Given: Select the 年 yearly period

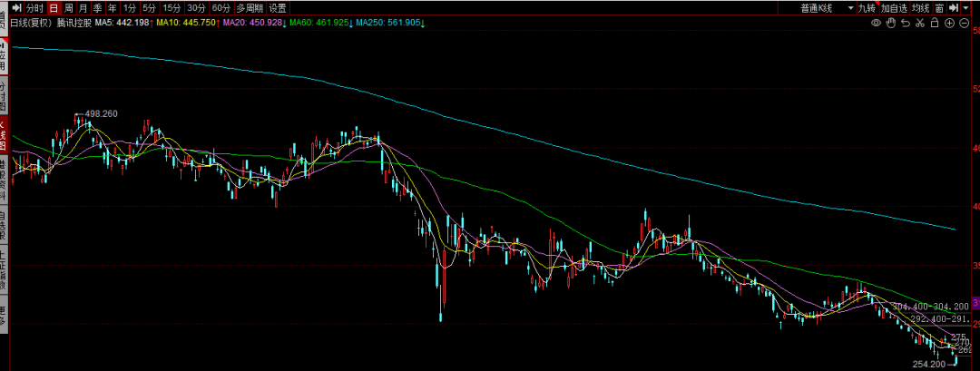Looking at the screenshot, I should (112, 8).
